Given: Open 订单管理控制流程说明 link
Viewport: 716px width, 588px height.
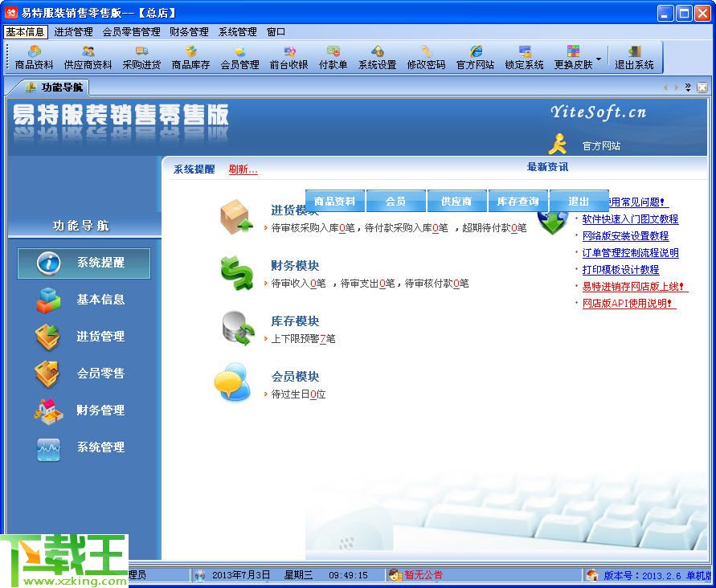Looking at the screenshot, I should pos(630,253).
